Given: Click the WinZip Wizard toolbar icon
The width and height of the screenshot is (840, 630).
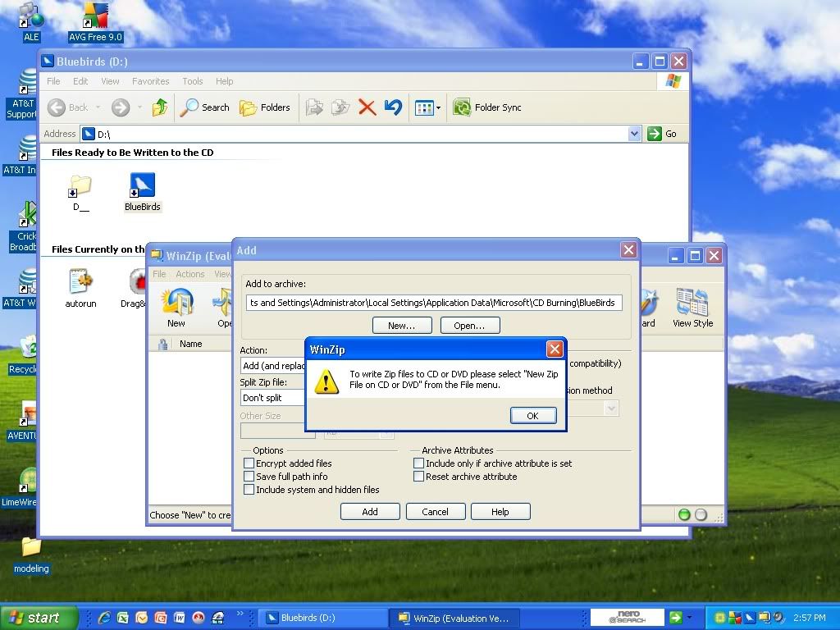Looking at the screenshot, I should pyautogui.click(x=648, y=308).
